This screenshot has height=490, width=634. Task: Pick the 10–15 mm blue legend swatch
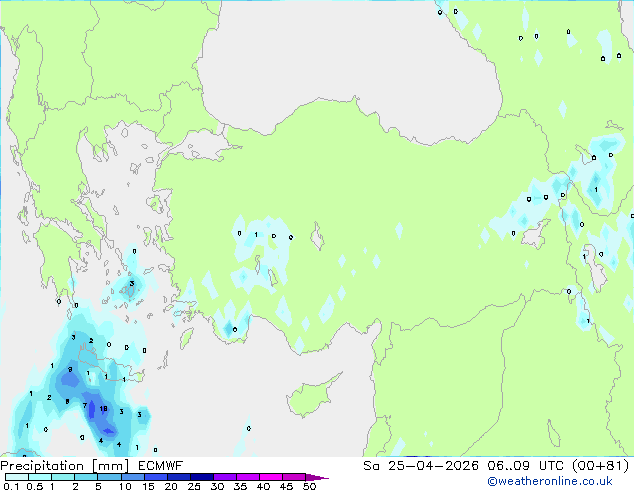(x=133, y=477)
